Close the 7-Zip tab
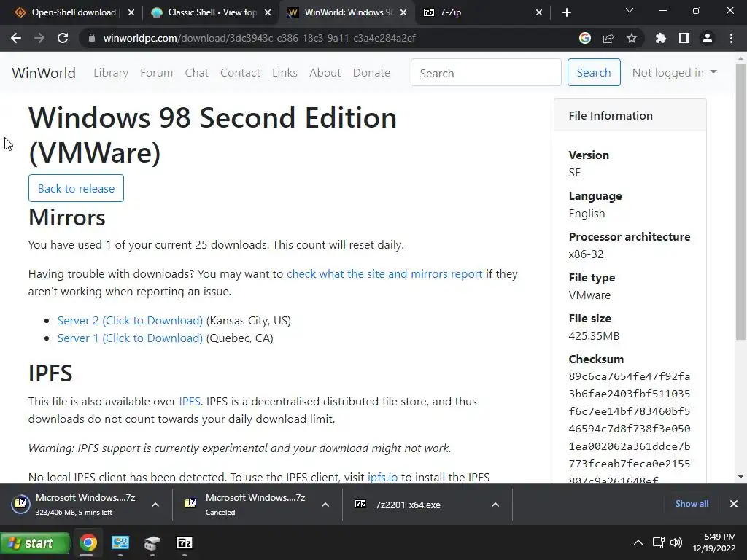The width and height of the screenshot is (747, 560). click(x=539, y=12)
